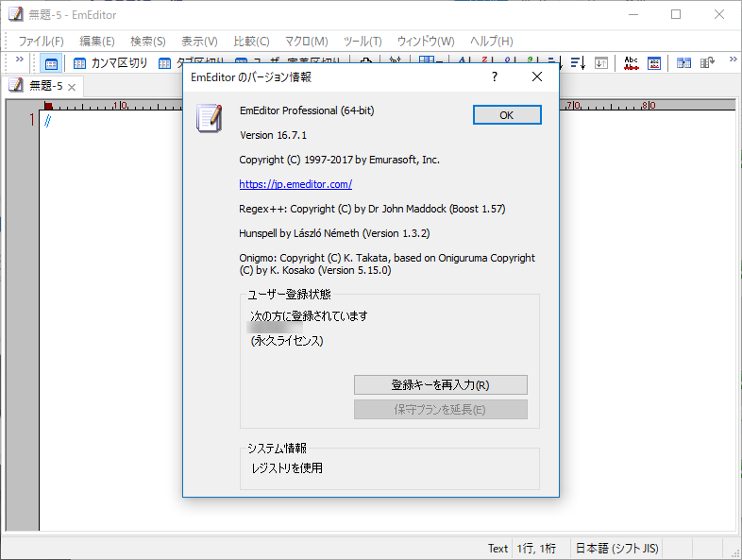Screen dimensions: 742x560
Task: Open the 検索(S) menu
Action: 148,42
